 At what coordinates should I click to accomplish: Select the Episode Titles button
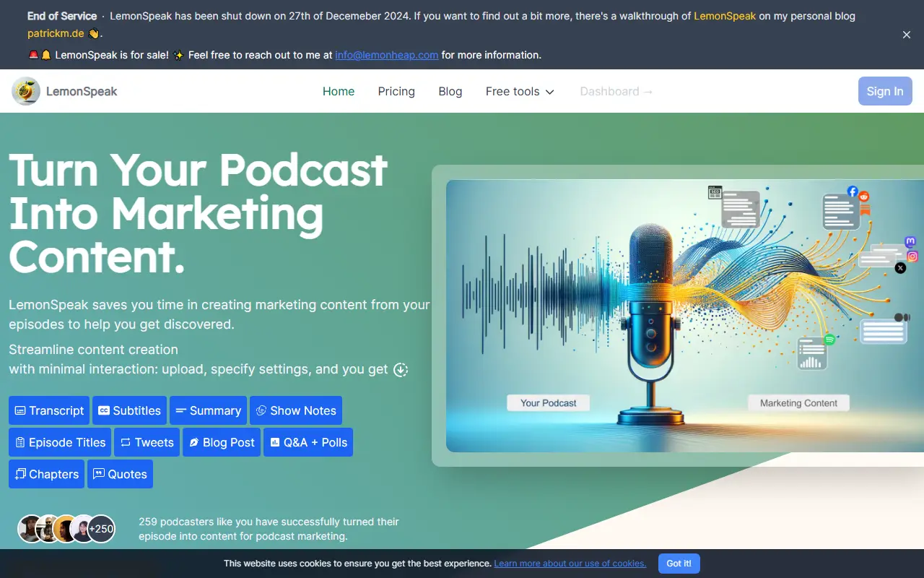[60, 442]
